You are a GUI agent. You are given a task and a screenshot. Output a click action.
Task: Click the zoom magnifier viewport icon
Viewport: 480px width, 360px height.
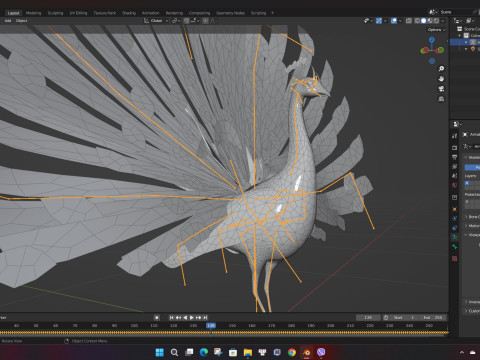coord(441,69)
